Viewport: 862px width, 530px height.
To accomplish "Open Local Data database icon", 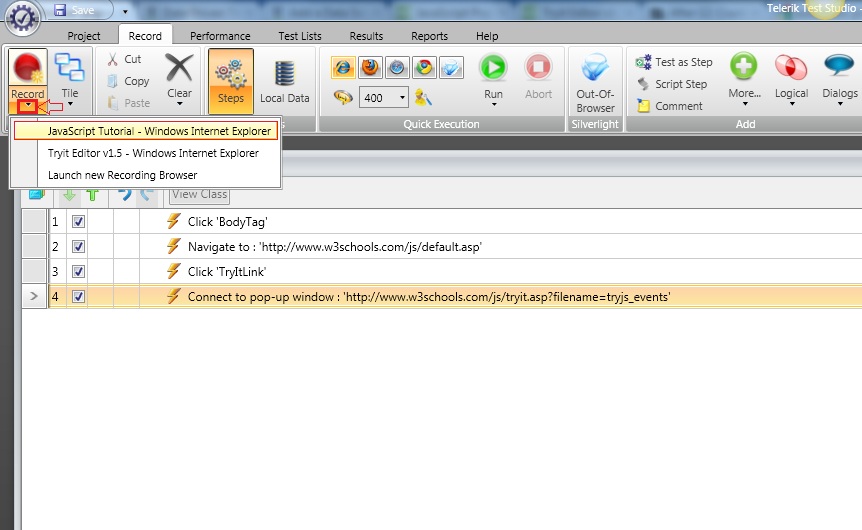I will tap(284, 74).
